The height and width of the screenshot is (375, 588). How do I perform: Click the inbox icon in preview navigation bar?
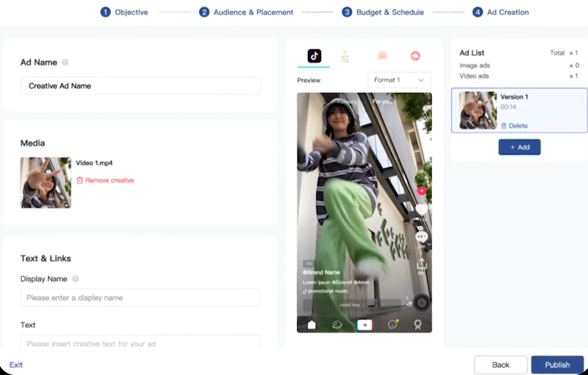pyautogui.click(x=393, y=324)
